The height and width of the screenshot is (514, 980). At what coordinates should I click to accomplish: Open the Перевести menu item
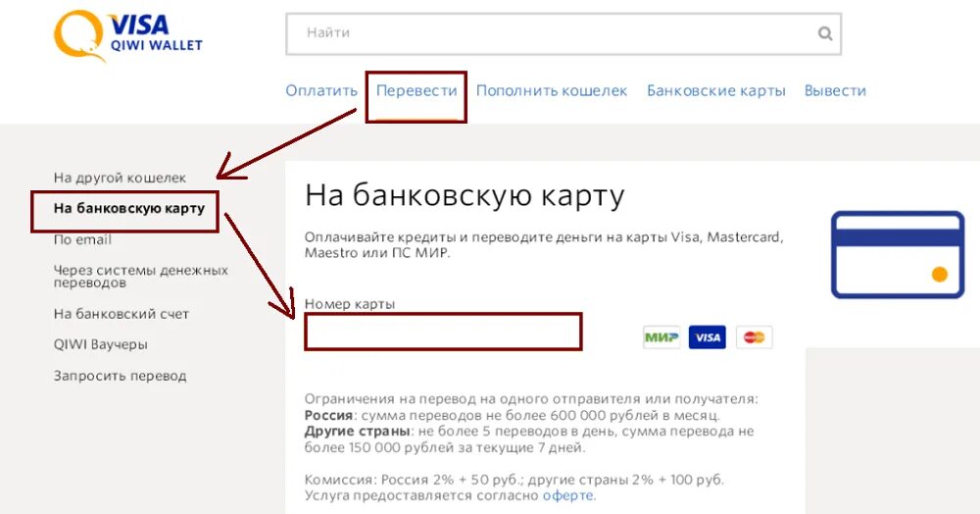tap(416, 91)
